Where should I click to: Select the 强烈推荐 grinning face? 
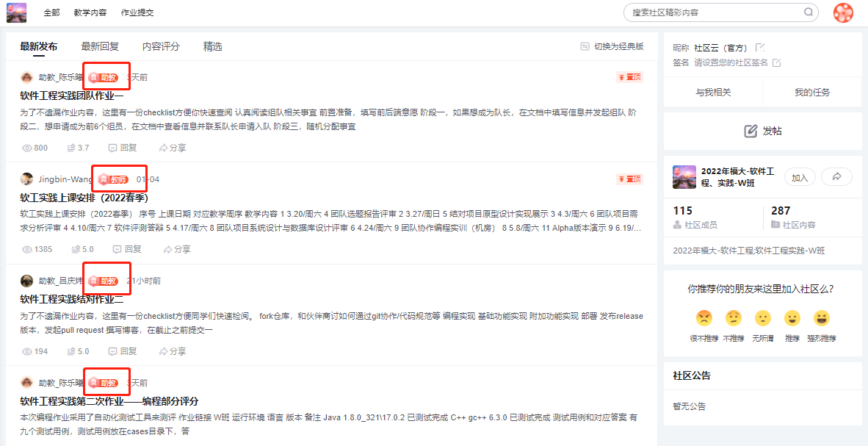[x=822, y=318]
